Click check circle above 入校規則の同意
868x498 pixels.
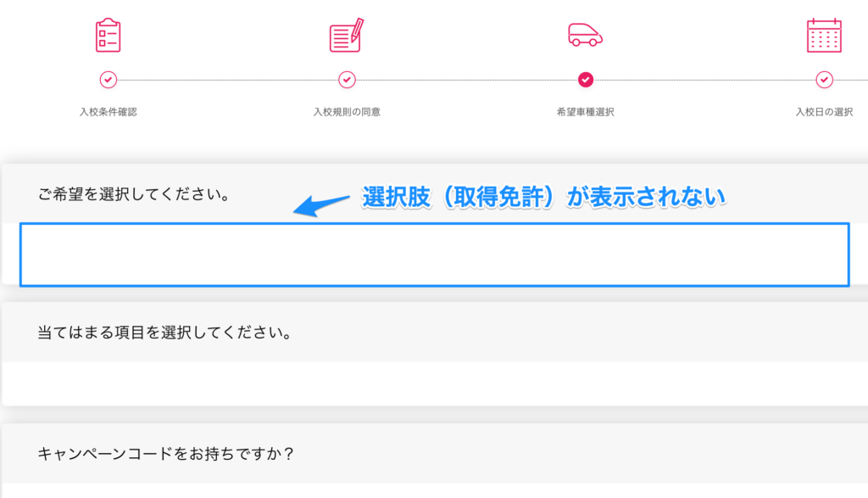point(347,80)
